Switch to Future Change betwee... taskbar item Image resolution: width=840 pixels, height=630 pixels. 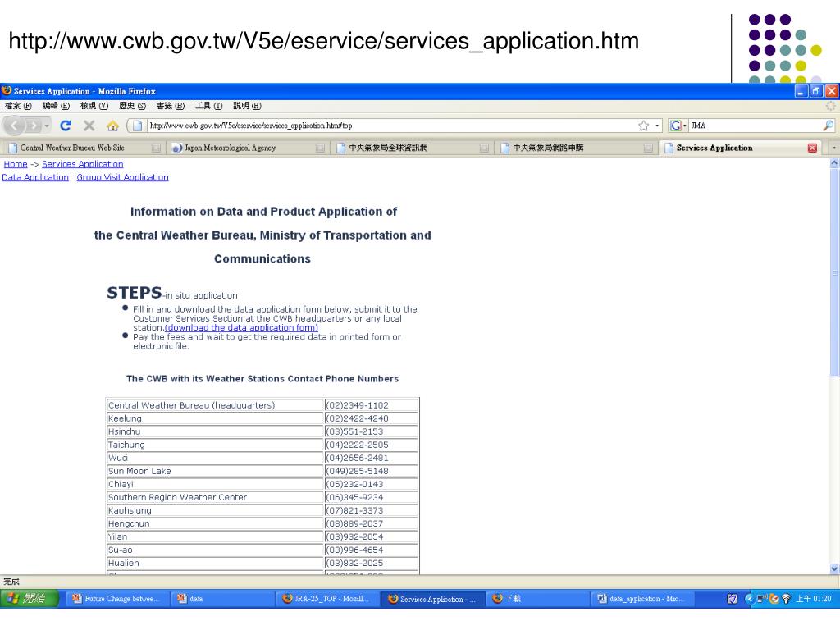tap(117, 599)
